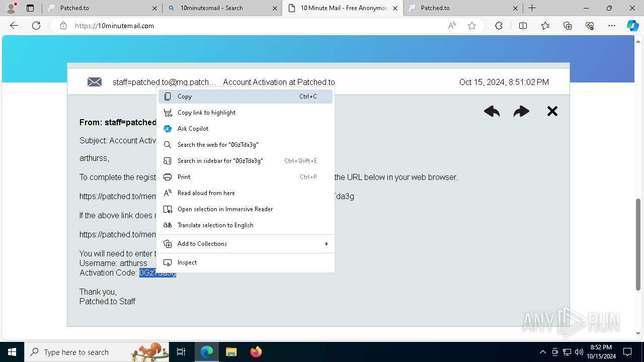Open selection in Immersive Reader
The width and height of the screenshot is (644, 362).
click(246, 209)
